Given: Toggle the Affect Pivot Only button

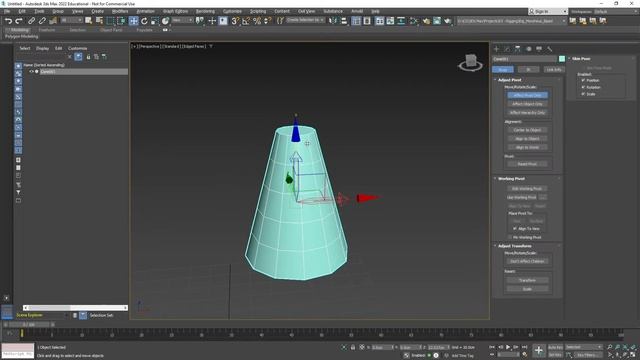Looking at the screenshot, I should coord(527,95).
